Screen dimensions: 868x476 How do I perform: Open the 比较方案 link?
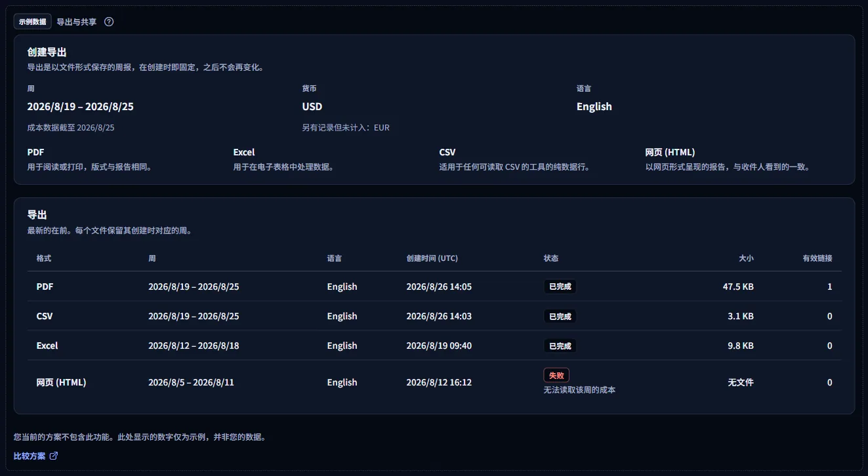[35, 456]
